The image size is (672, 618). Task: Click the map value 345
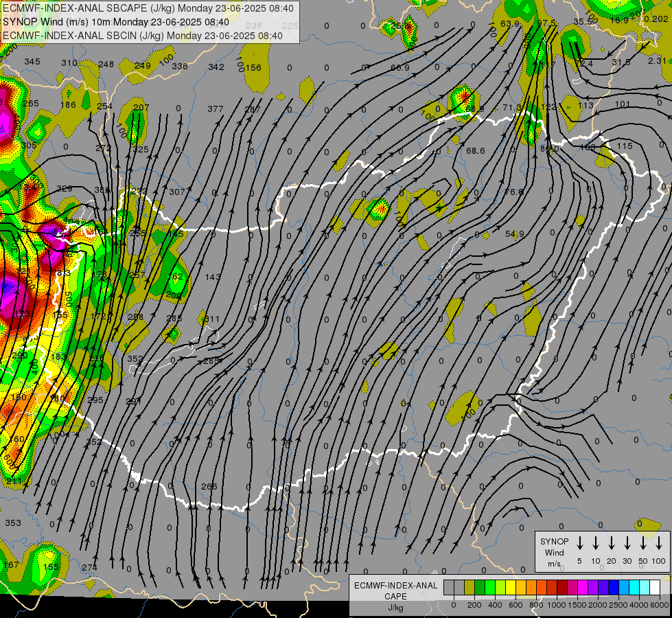coord(32,62)
